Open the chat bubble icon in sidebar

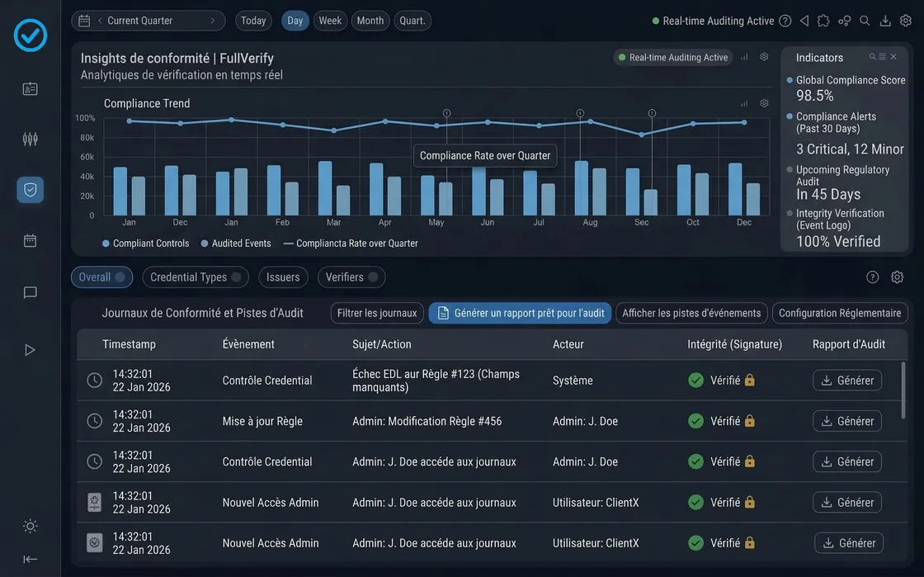tap(30, 291)
